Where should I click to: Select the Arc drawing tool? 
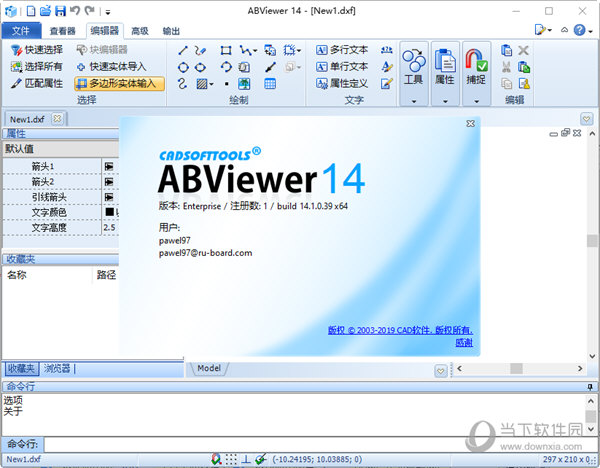[x=226, y=67]
